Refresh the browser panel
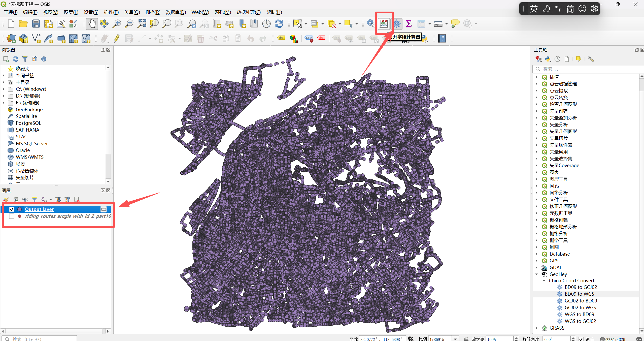 [x=16, y=59]
